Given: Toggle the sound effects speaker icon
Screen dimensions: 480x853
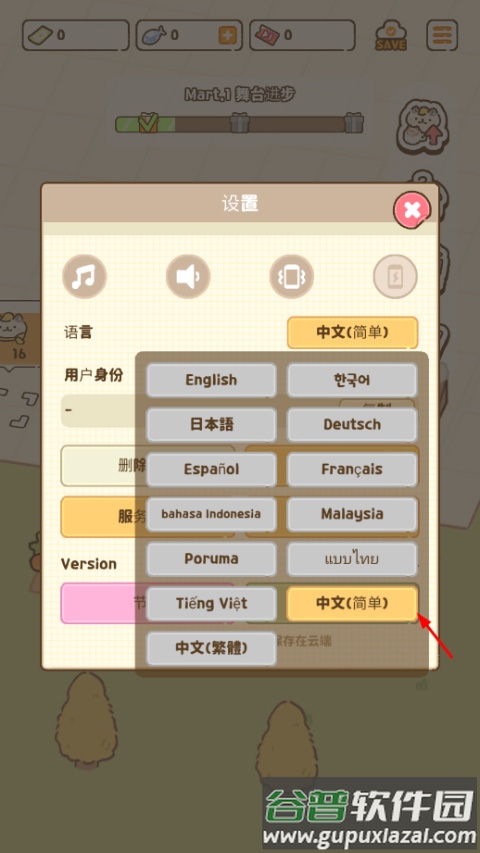Looking at the screenshot, I should coord(188,276).
